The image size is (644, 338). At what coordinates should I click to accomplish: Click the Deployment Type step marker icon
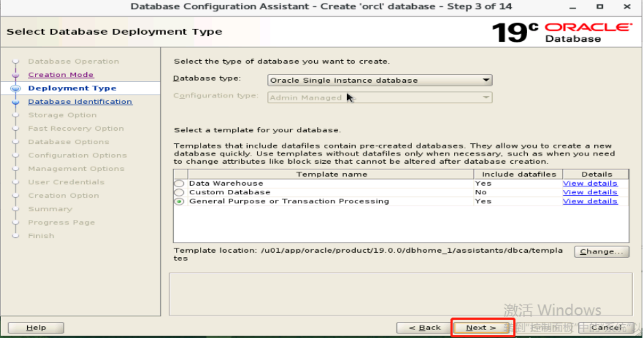point(15,89)
